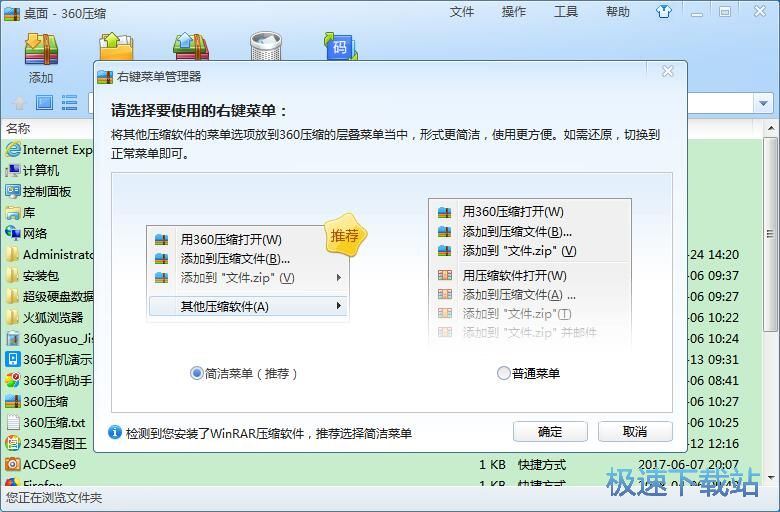Click the vertical scrollbar thumb of the file list

point(771,234)
